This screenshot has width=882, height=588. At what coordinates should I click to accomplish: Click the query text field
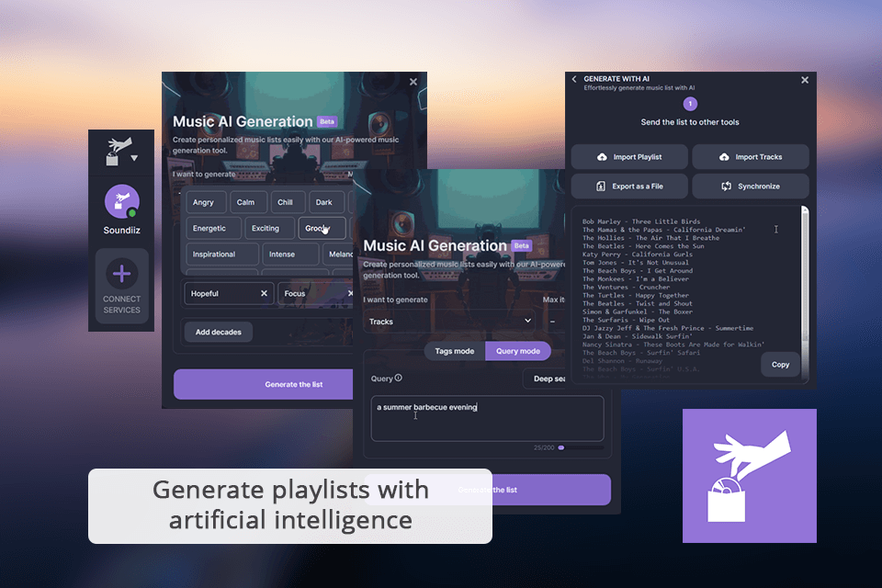487,418
